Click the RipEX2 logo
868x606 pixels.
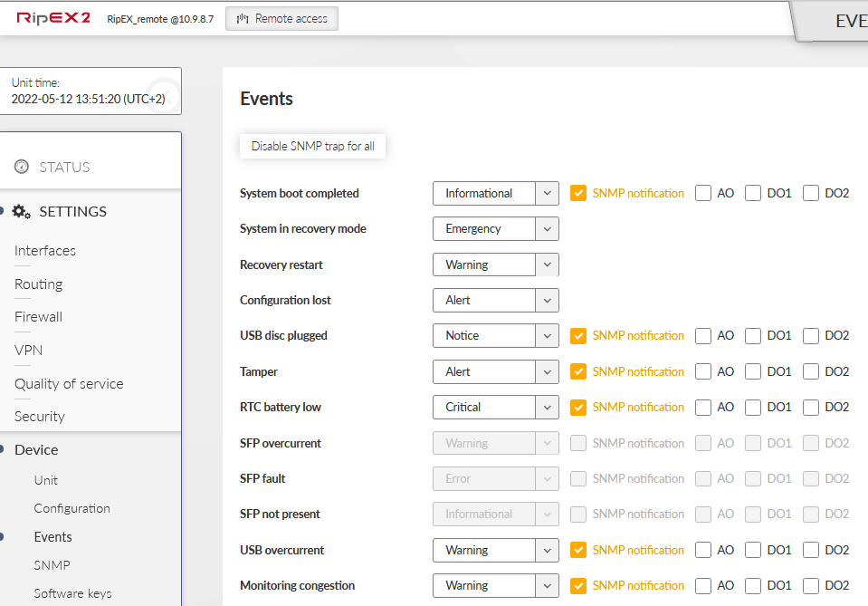tap(53, 18)
